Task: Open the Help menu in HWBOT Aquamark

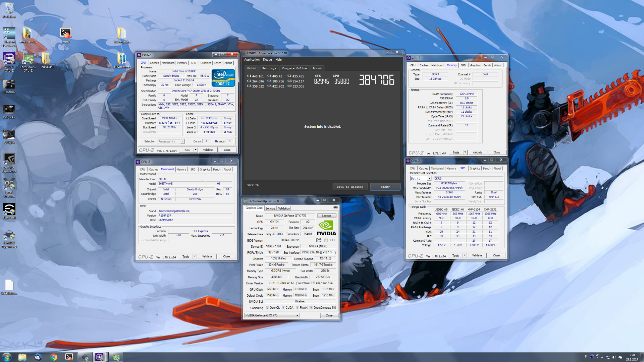Action: coord(278,60)
